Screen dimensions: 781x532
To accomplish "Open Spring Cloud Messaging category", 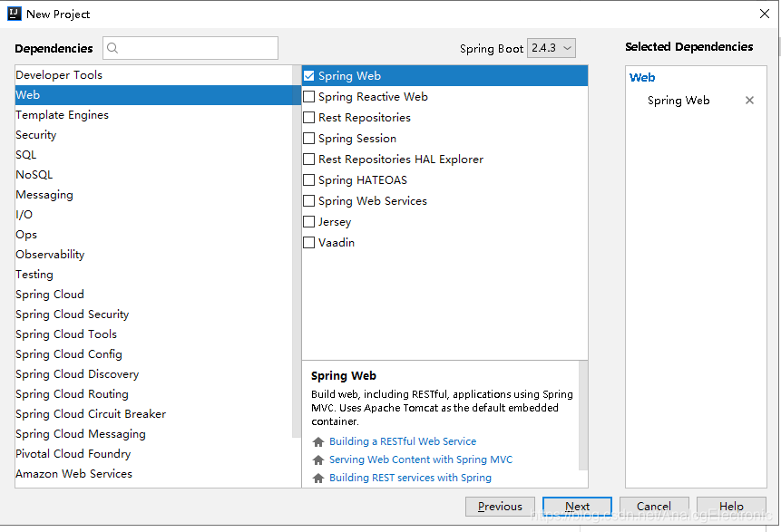I will coord(154,433).
